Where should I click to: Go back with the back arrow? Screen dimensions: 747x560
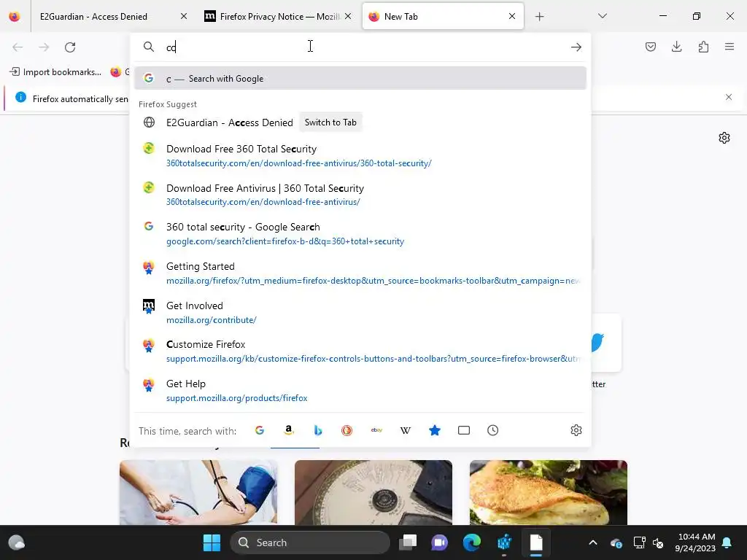coord(18,47)
